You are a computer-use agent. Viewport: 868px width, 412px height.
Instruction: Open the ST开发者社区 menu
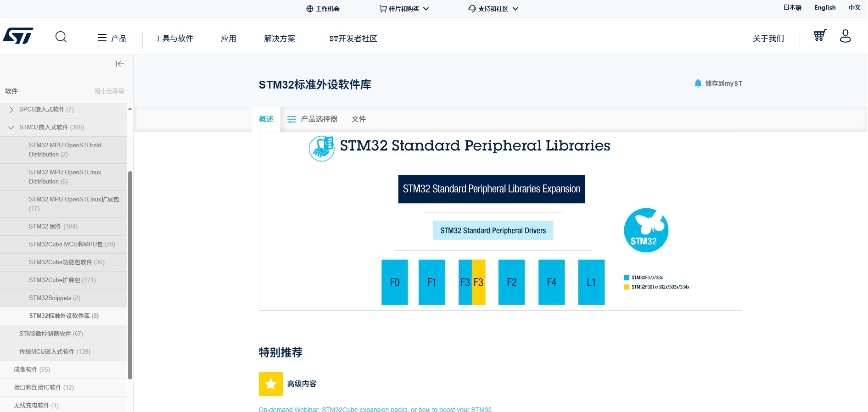tap(353, 39)
